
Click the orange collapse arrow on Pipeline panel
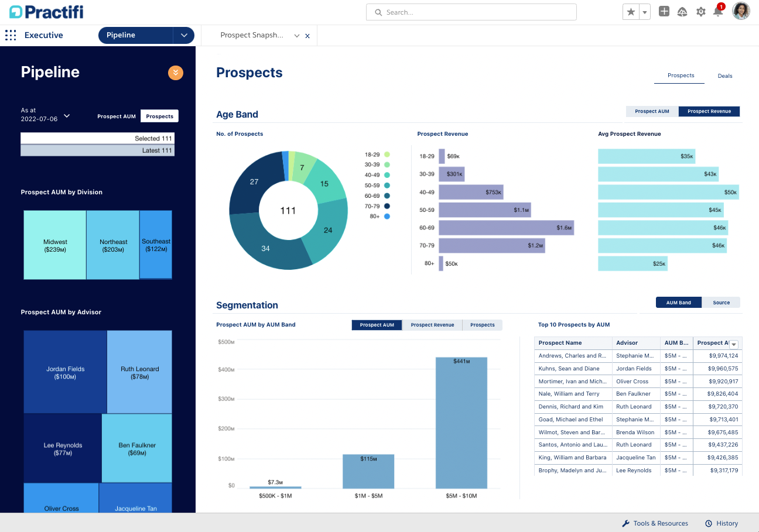click(x=176, y=73)
